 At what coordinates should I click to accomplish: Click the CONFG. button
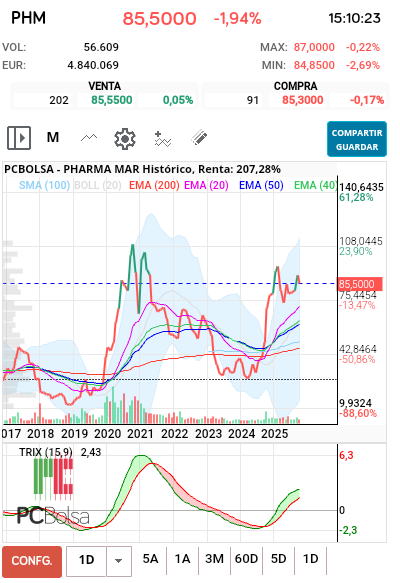click(x=32, y=561)
